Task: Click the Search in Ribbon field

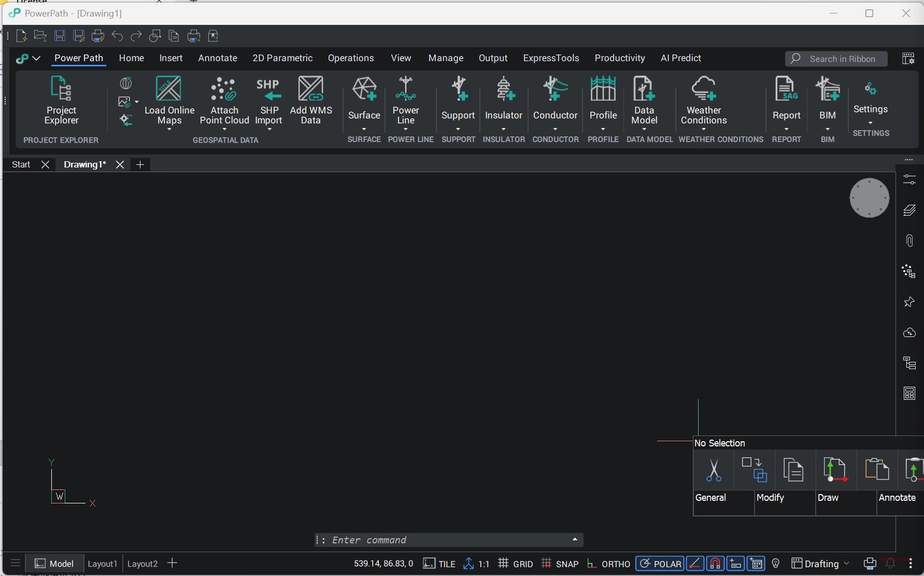Action: tap(836, 59)
